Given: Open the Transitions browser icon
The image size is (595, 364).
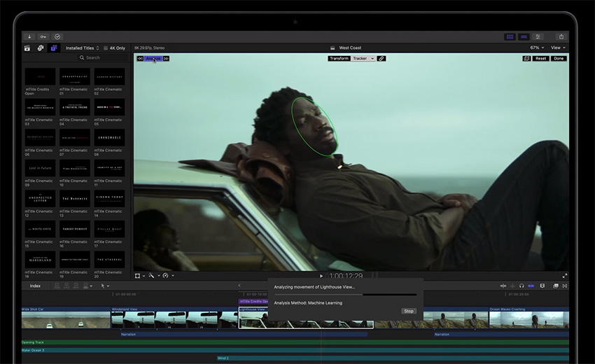Looking at the screenshot, I should click(565, 286).
